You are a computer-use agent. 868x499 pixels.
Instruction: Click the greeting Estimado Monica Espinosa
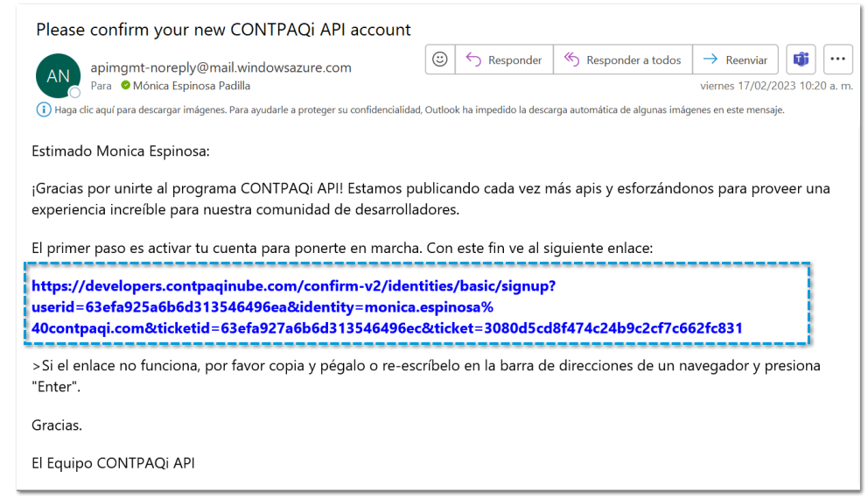click(121, 151)
